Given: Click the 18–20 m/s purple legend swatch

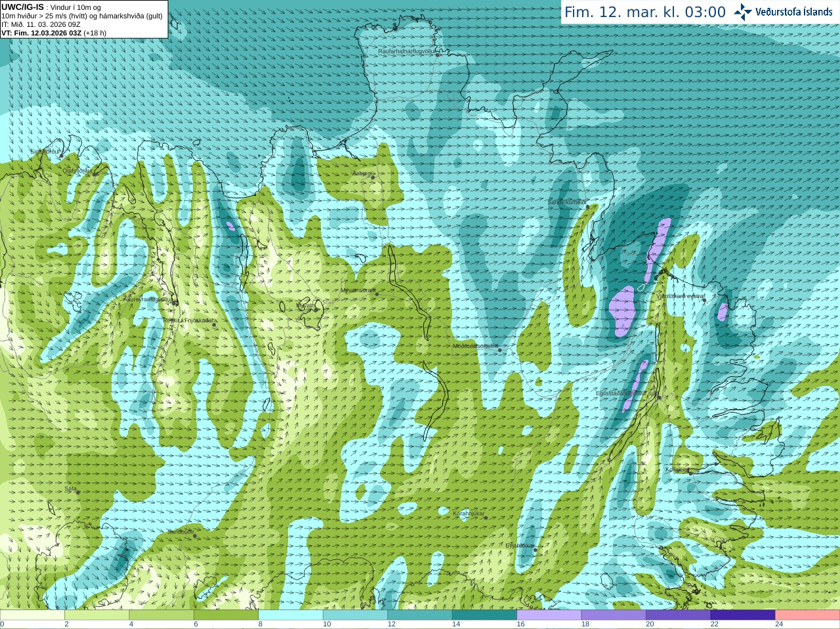Looking at the screenshot, I should 614,615.
